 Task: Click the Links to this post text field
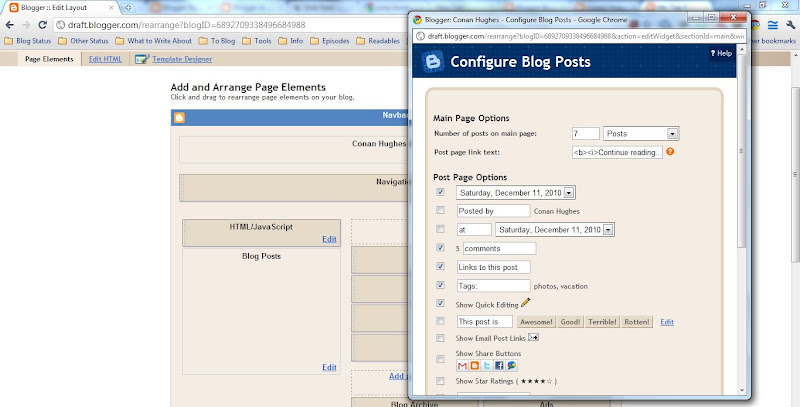click(x=493, y=267)
